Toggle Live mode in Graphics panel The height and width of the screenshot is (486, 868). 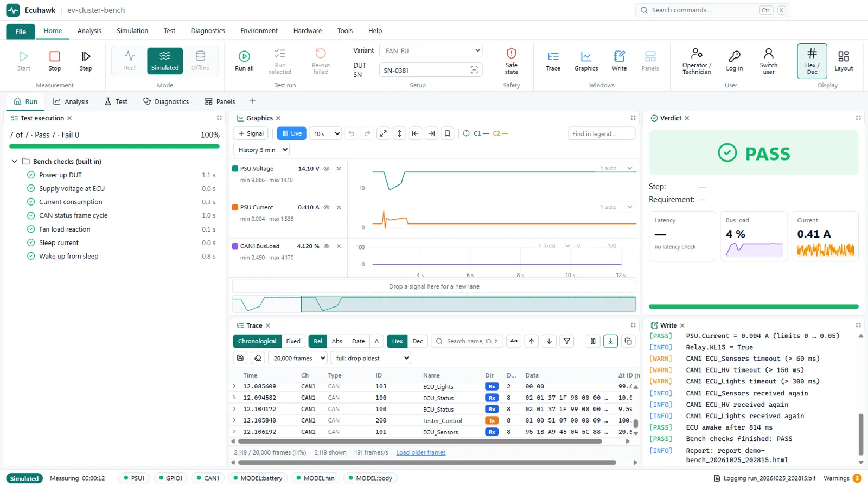[x=292, y=133]
